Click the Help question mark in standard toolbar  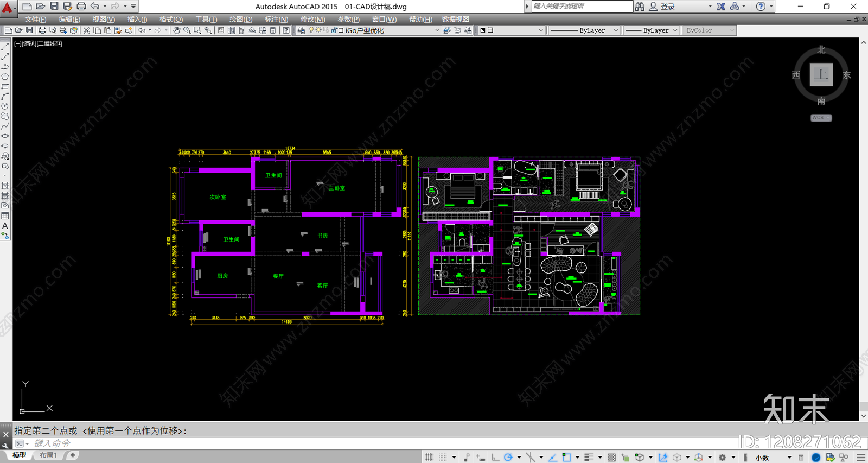286,30
